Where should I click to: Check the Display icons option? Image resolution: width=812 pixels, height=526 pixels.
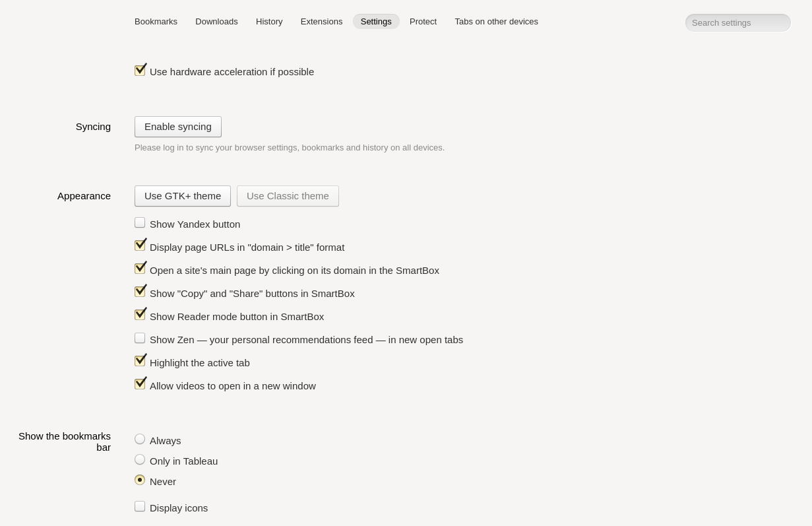coord(140,506)
